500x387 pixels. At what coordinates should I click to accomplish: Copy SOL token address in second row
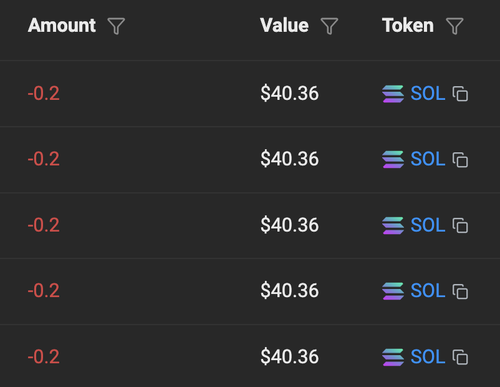460,159
